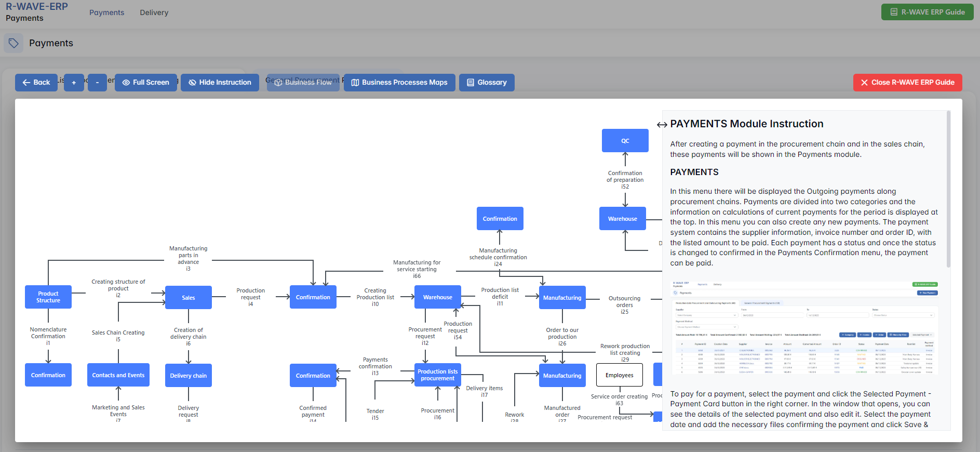Click the zoom out minus button
Image resolution: width=980 pixels, height=452 pixels.
[x=97, y=83]
